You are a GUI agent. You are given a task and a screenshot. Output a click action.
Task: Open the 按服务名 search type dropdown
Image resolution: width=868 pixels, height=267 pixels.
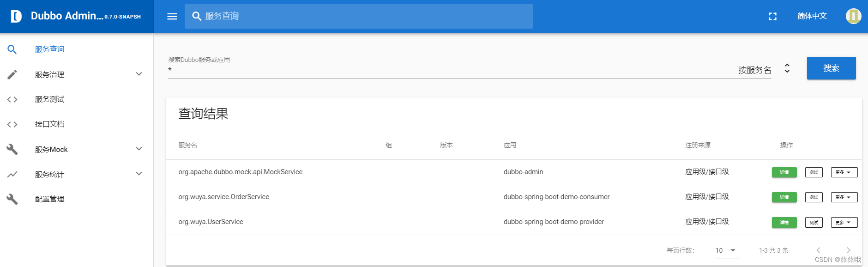pyautogui.click(x=764, y=70)
